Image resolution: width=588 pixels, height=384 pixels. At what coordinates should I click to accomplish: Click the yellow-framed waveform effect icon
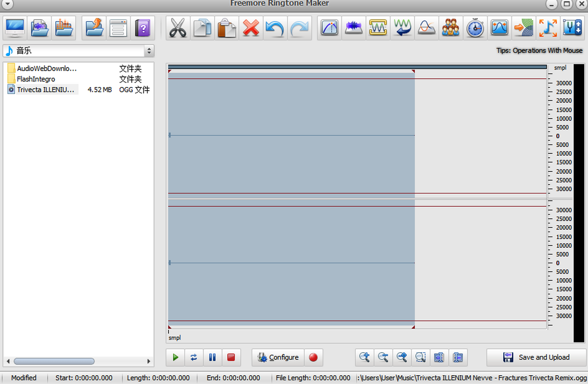378,27
